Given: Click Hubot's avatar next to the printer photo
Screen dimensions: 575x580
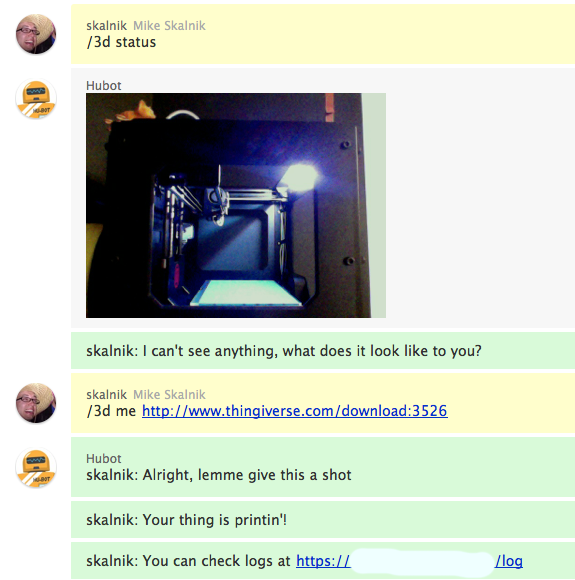Looking at the screenshot, I should tap(36, 99).
